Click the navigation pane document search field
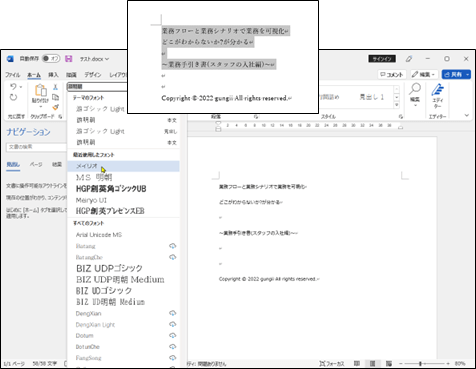This screenshot has height=369, width=476. pyautogui.click(x=36, y=147)
